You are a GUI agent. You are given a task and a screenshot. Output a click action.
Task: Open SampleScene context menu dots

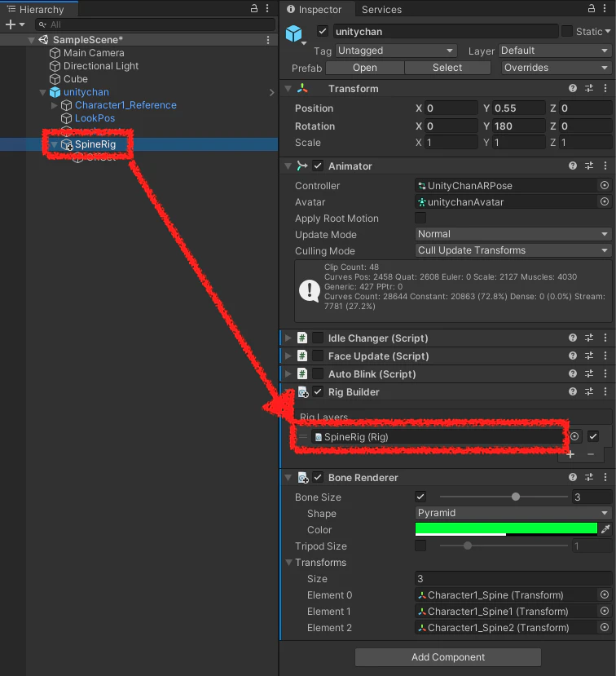click(x=268, y=40)
